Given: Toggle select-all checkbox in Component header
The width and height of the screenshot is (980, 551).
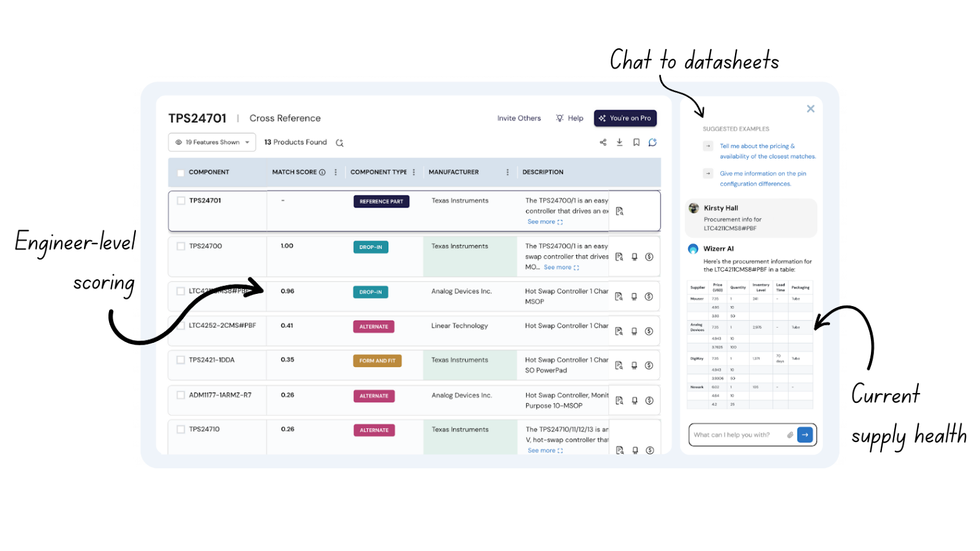Looking at the screenshot, I should click(x=181, y=173).
